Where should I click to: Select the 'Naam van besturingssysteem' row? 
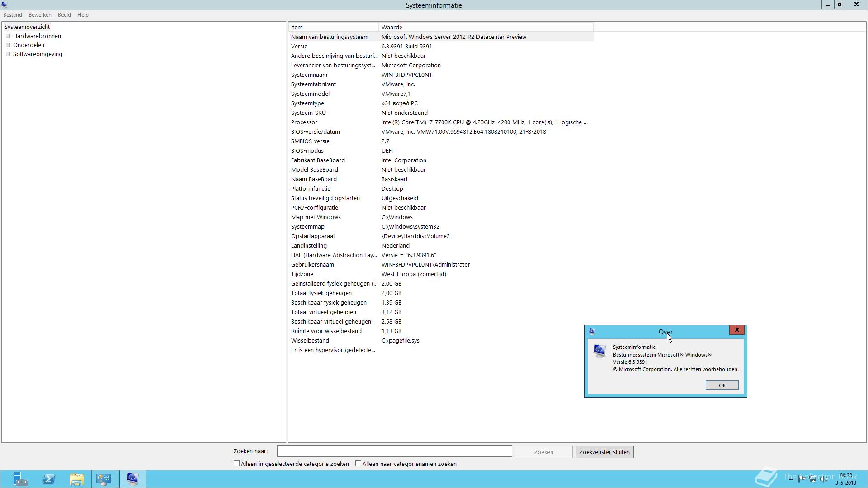tap(441, 37)
